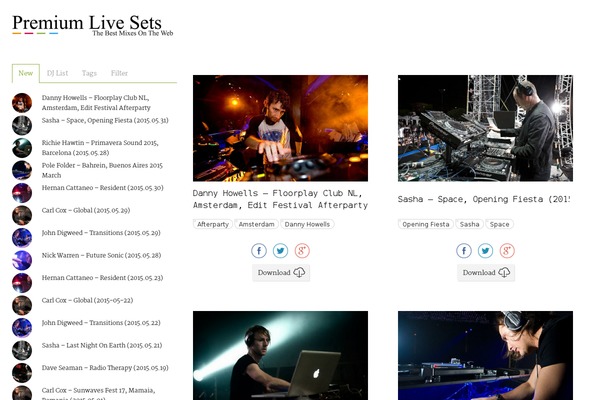Open the Amsterdam tag
Image resolution: width=600 pixels, height=400 pixels.
pos(256,224)
